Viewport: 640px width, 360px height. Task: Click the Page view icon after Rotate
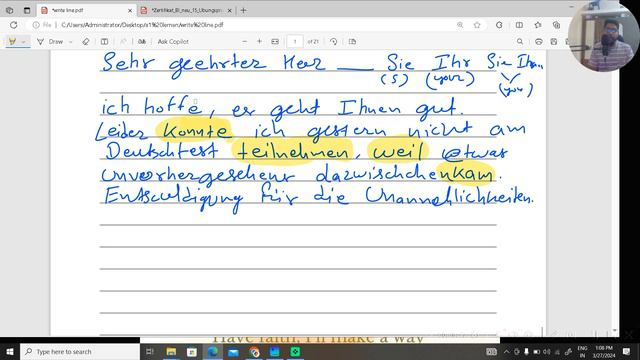pyautogui.click(x=352, y=42)
